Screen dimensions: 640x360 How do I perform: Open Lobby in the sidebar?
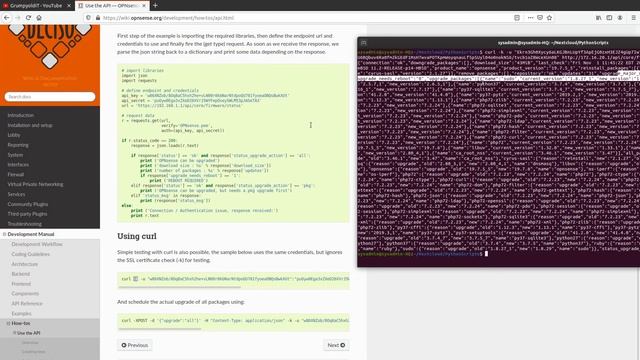point(14,135)
